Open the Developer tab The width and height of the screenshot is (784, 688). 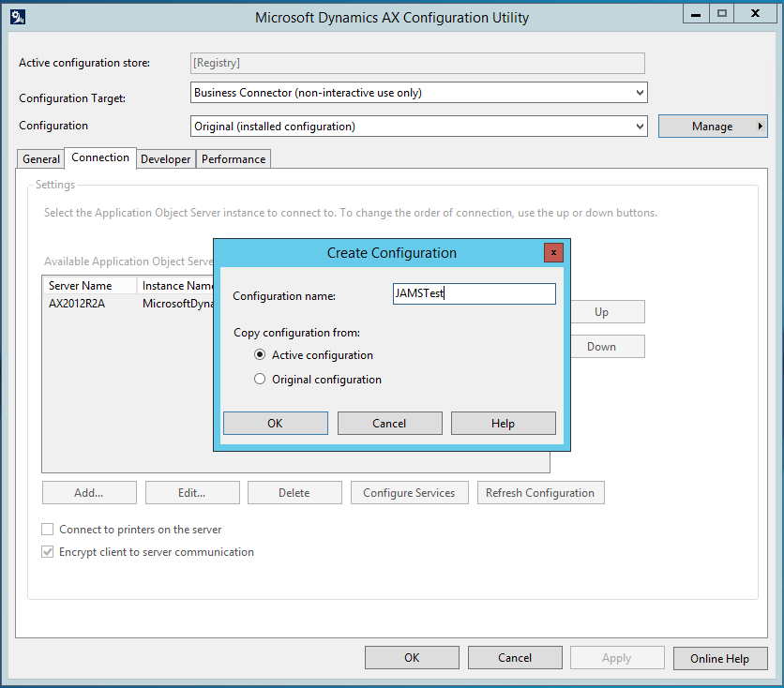click(x=166, y=159)
